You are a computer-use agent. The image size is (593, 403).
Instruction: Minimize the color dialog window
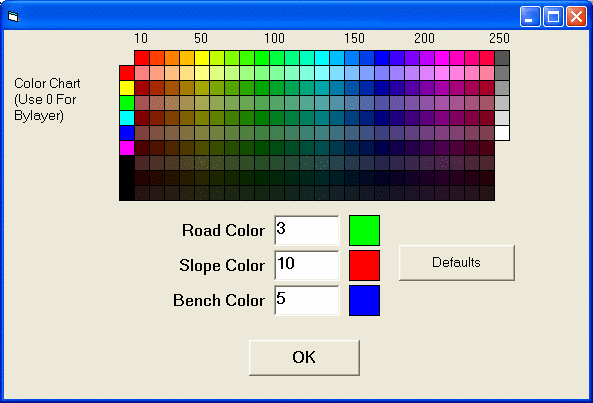(x=530, y=17)
